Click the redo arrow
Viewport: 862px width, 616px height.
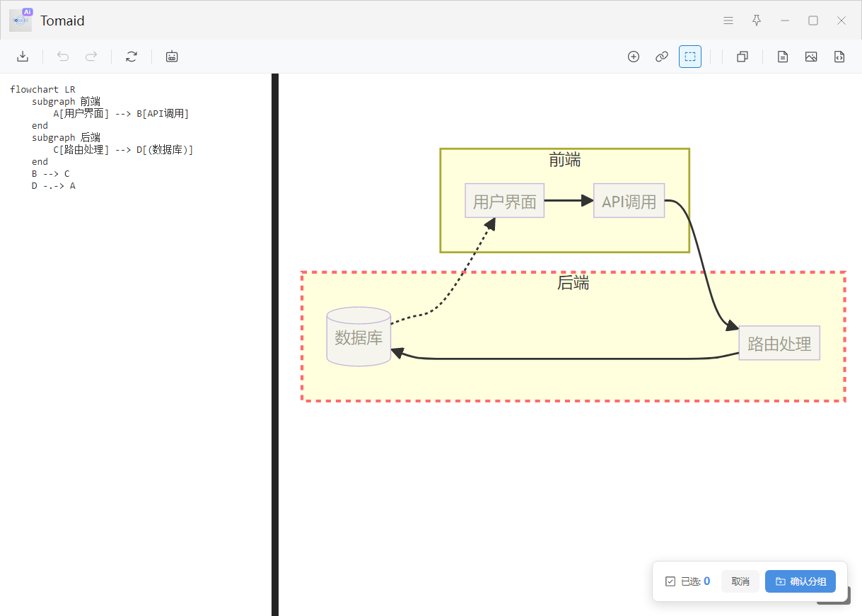[91, 57]
